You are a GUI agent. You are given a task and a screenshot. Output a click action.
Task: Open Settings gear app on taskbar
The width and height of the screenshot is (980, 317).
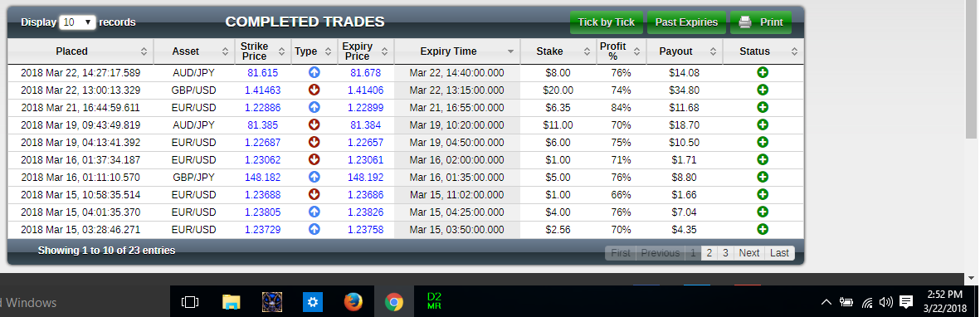click(x=313, y=303)
